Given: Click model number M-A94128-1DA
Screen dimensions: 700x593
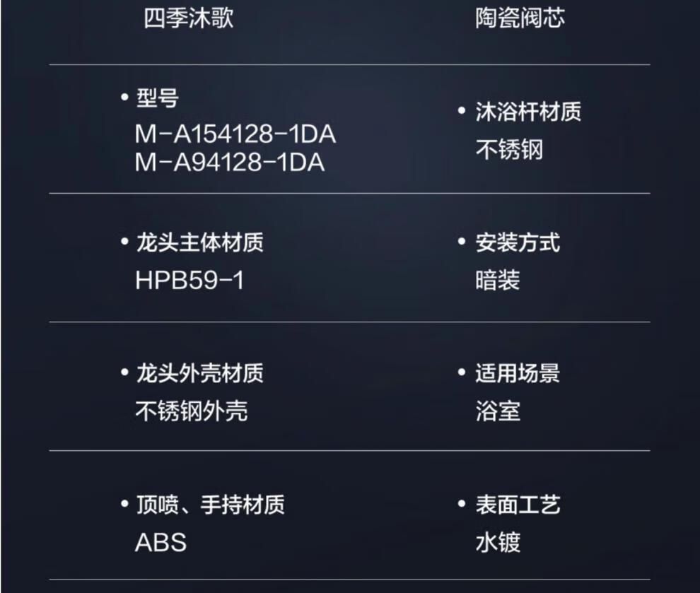Looking at the screenshot, I should (x=230, y=163).
